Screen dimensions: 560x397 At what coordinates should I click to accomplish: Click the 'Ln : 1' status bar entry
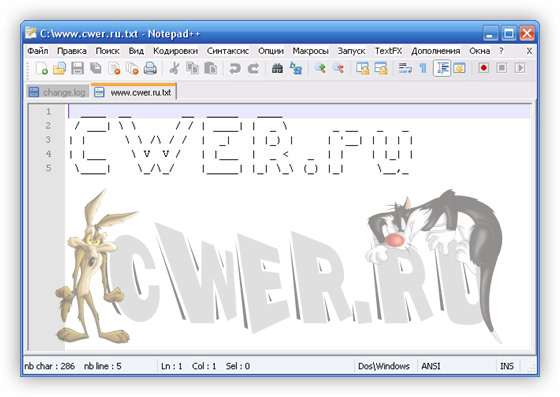point(172,366)
